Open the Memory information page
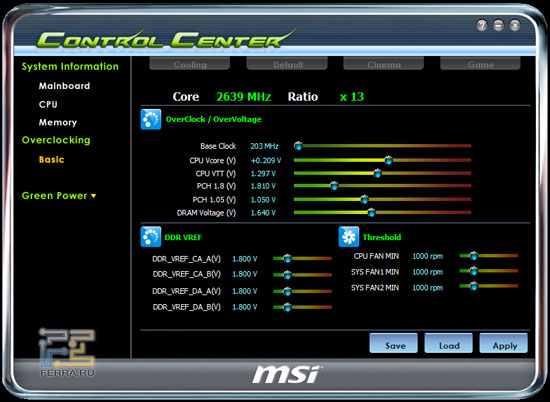Screen dimensions: 550x402 [58, 122]
